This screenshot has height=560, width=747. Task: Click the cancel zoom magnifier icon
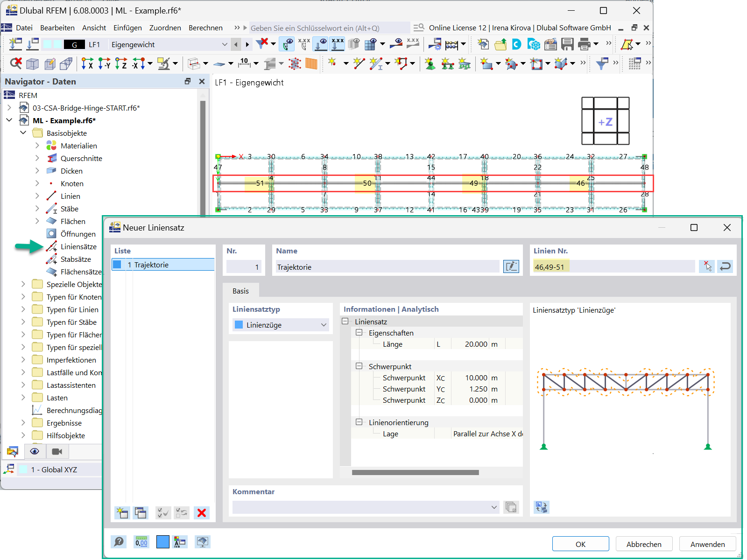pyautogui.click(x=16, y=63)
